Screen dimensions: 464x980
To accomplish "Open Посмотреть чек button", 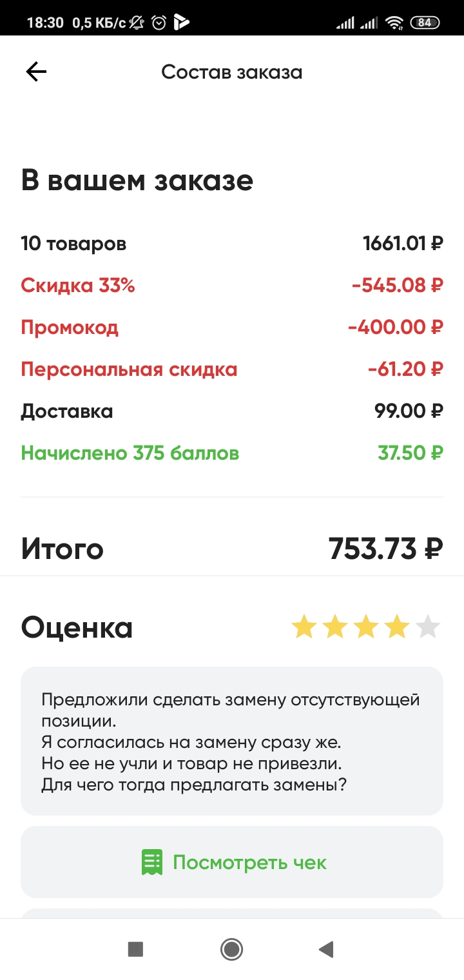I will tap(232, 862).
